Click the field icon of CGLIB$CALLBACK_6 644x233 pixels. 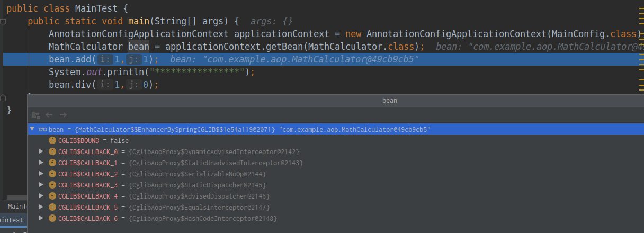point(52,219)
